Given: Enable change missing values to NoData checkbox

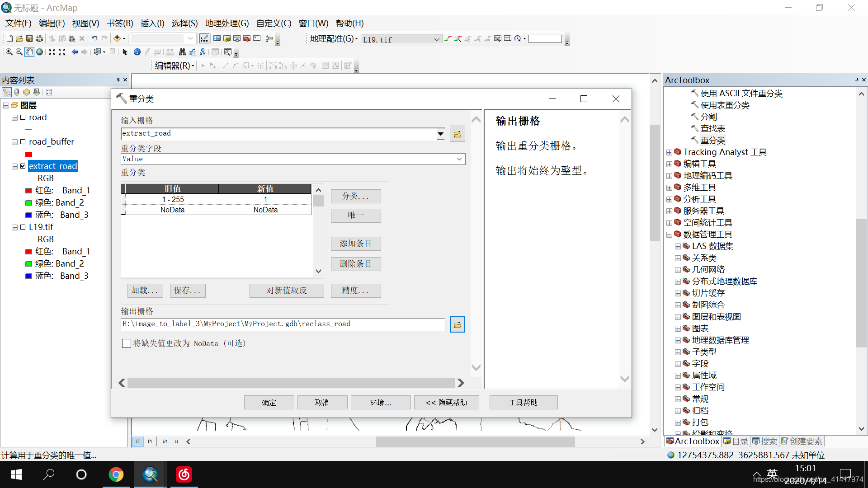Looking at the screenshot, I should tap(127, 343).
